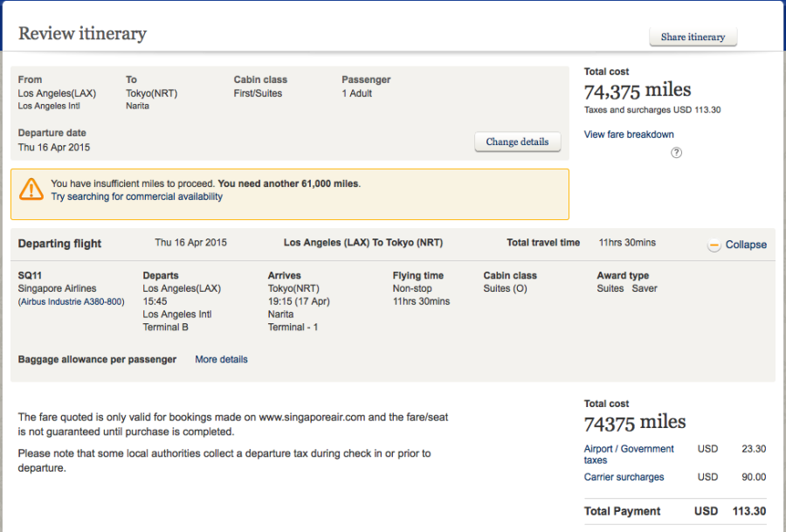Screen dimensions: 786x532
Task: Try searching for commercial availability
Action: pos(136,197)
